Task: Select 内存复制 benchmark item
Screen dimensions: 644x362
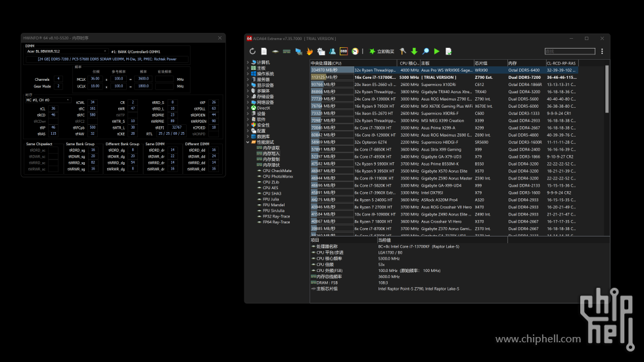Action: [271, 159]
